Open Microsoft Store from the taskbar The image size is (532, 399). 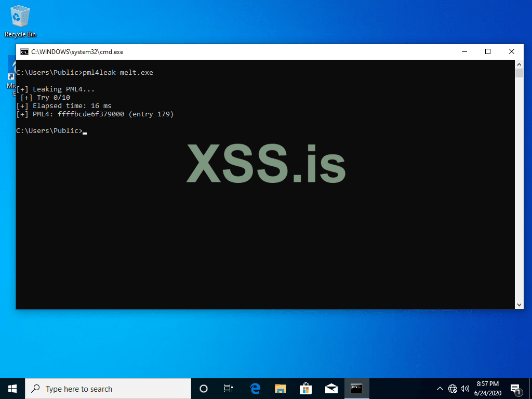[x=305, y=389]
